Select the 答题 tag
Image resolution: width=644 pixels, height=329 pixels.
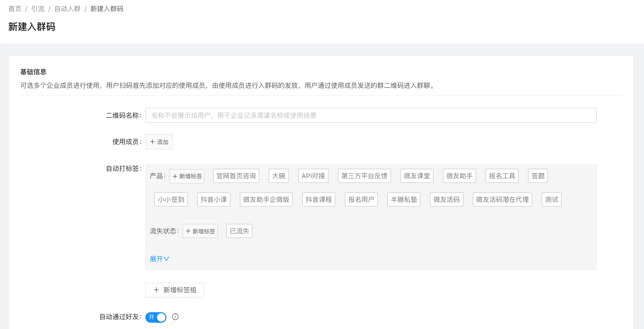point(538,176)
